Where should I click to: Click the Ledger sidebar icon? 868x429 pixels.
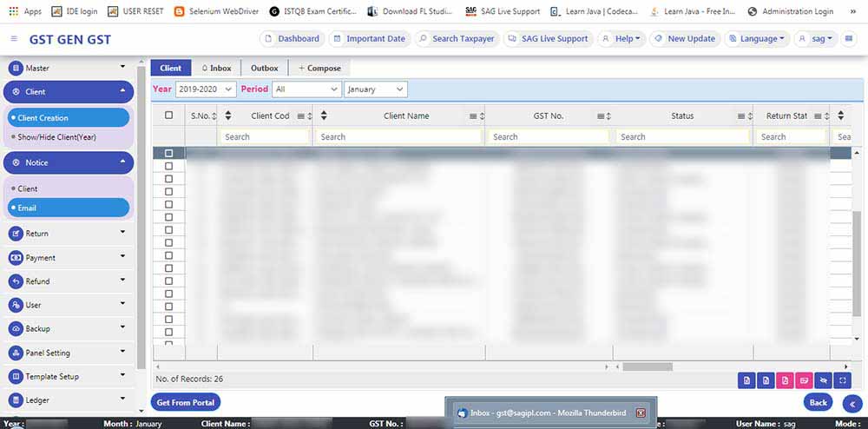16,400
